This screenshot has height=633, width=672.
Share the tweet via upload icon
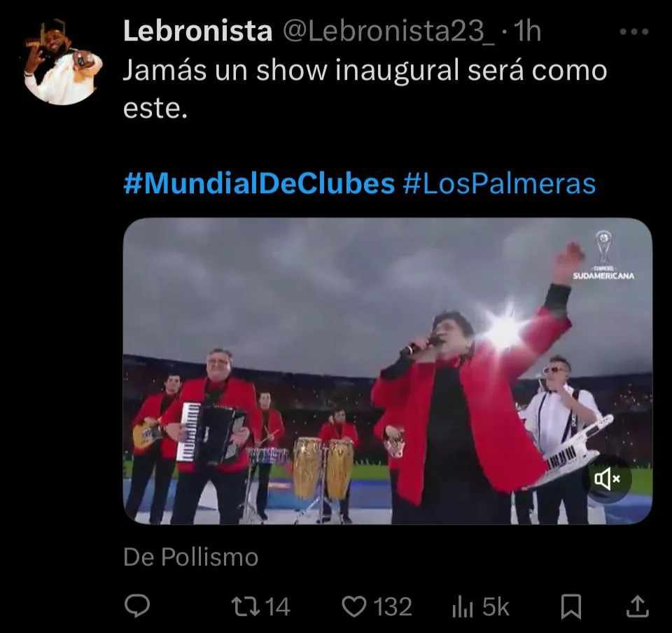pyautogui.click(x=638, y=606)
